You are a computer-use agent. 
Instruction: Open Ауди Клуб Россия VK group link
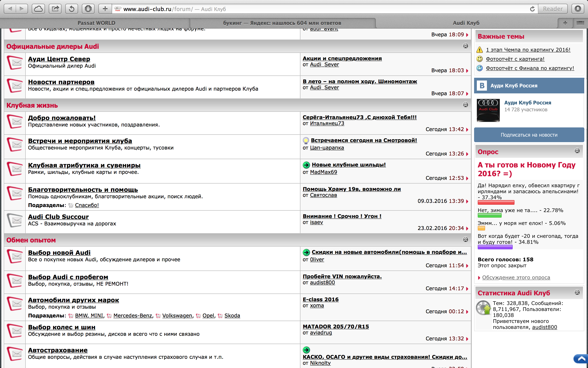(528, 103)
